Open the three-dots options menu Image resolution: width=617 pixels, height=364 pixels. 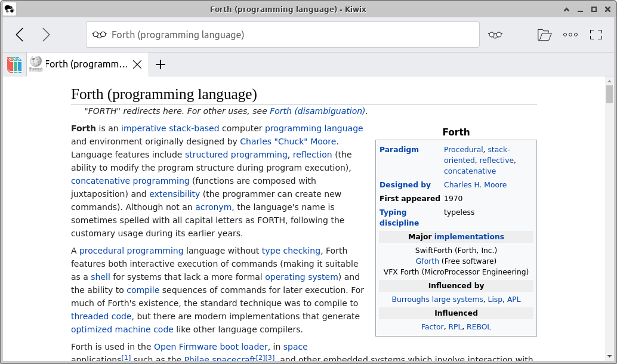point(570,35)
